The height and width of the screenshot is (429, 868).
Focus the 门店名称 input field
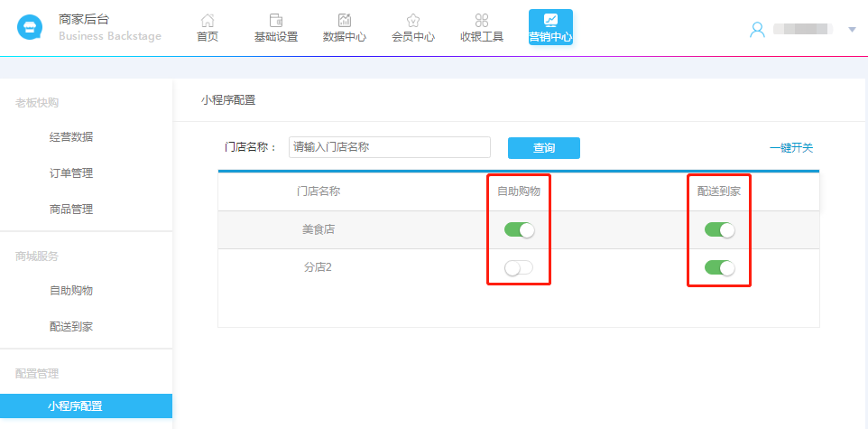click(389, 147)
